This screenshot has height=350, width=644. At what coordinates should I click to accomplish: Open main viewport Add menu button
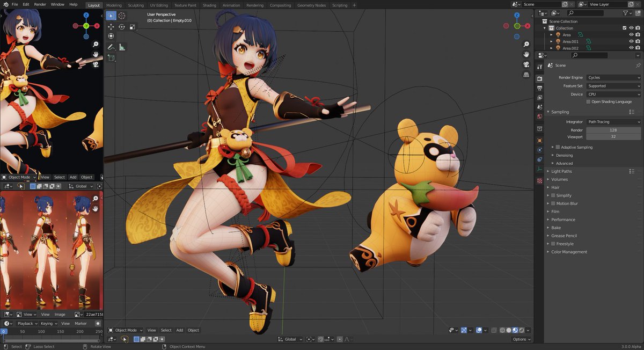[180, 330]
